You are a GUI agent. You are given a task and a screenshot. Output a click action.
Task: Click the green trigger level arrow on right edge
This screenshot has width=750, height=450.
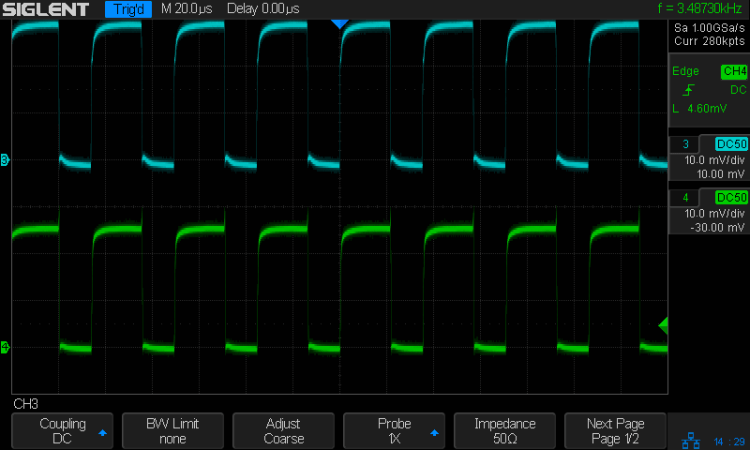(662, 324)
